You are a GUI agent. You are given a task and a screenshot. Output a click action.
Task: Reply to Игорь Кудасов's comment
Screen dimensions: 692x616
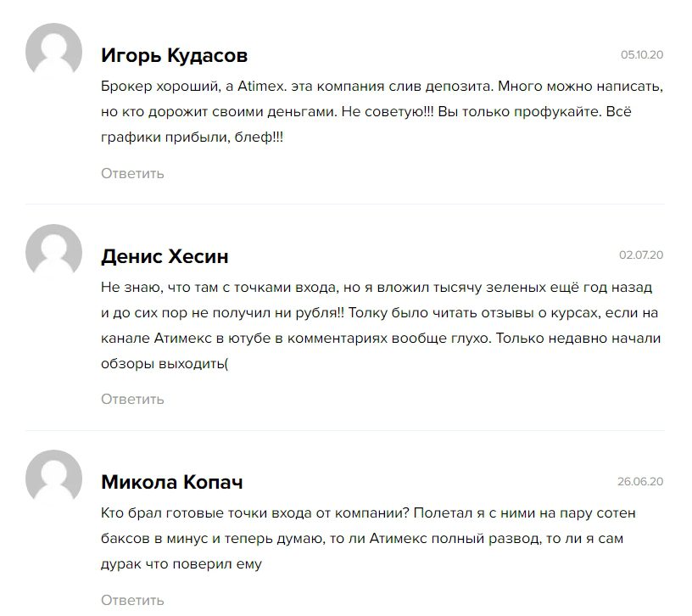tap(132, 173)
